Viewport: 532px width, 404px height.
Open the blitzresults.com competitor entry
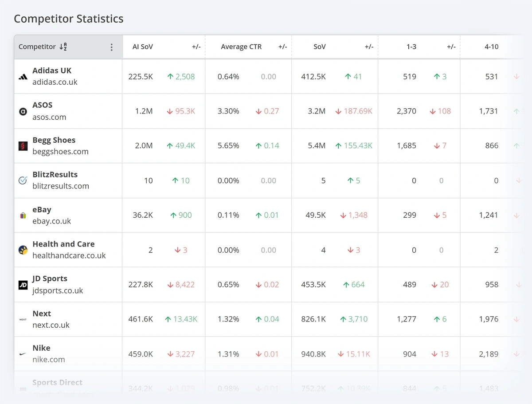(61, 186)
